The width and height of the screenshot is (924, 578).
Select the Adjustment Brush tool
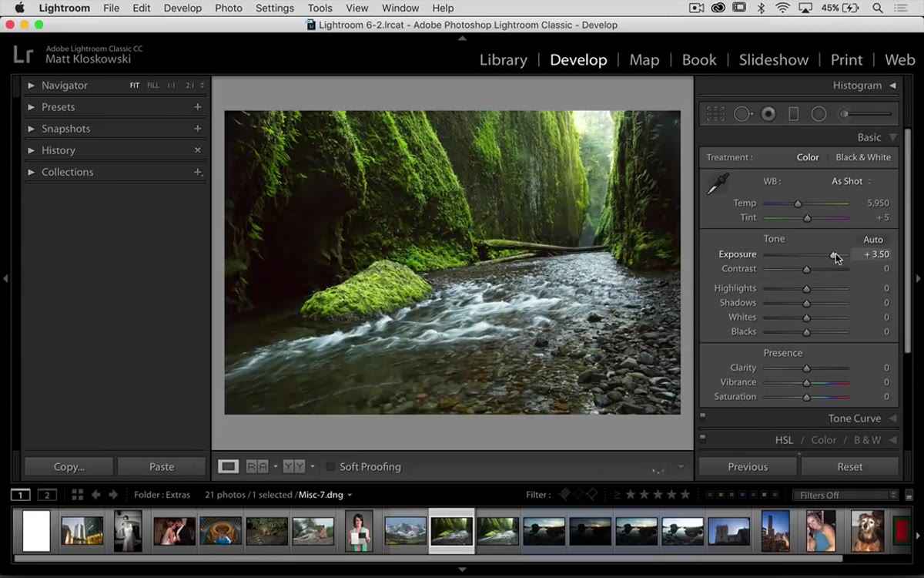(x=866, y=114)
